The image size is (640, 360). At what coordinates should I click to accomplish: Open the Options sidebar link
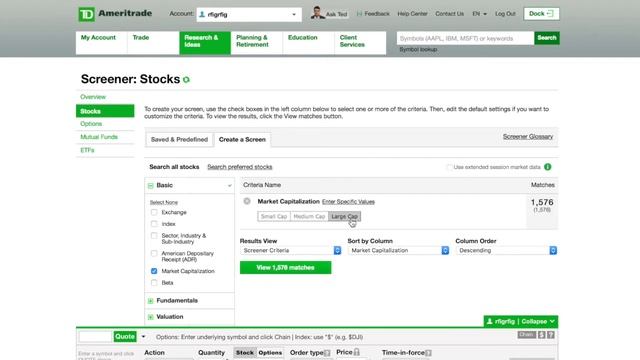click(x=91, y=124)
